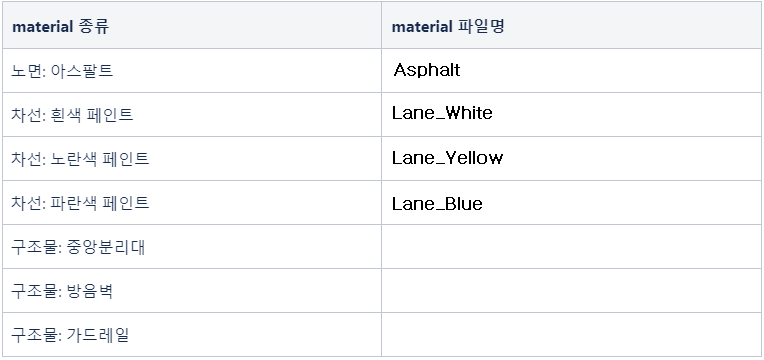764x360 pixels.
Task: Click empty file name cell for 가드레일
Action: (x=572, y=335)
